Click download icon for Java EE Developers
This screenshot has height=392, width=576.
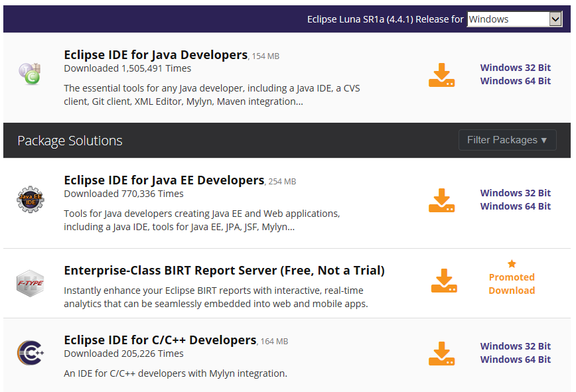point(441,200)
